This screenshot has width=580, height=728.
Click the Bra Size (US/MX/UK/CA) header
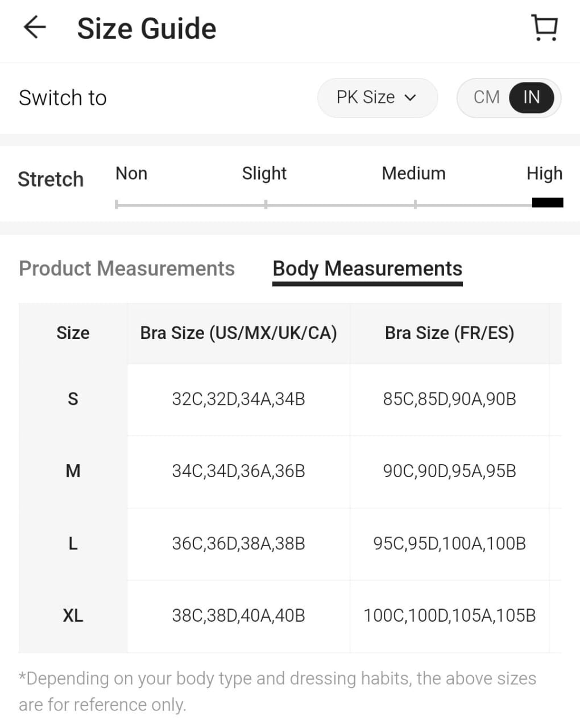238,333
